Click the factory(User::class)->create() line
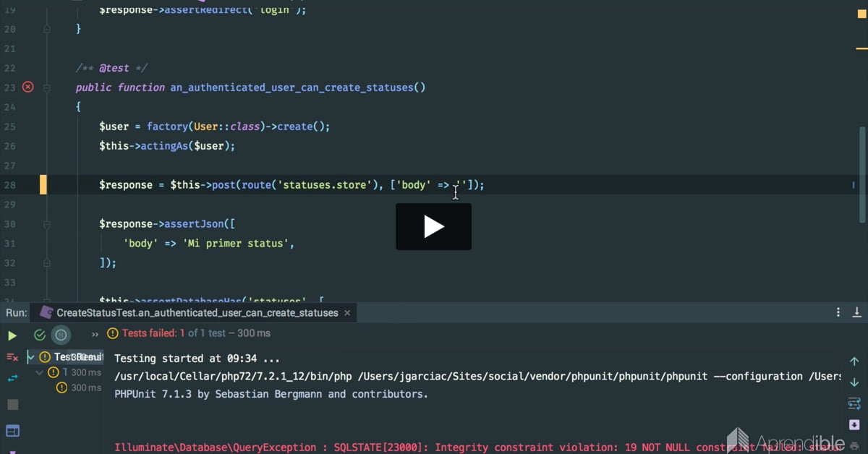Image resolution: width=868 pixels, height=454 pixels. point(215,127)
